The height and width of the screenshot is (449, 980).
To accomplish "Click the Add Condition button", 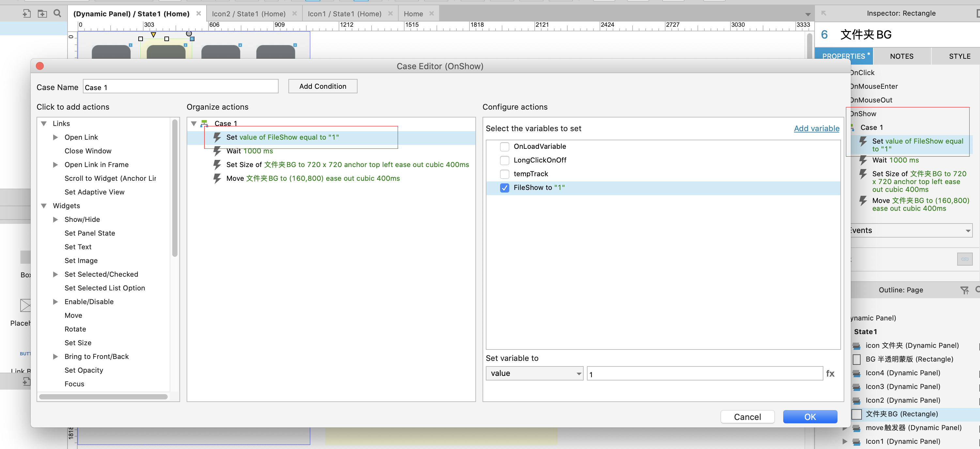I will (322, 86).
